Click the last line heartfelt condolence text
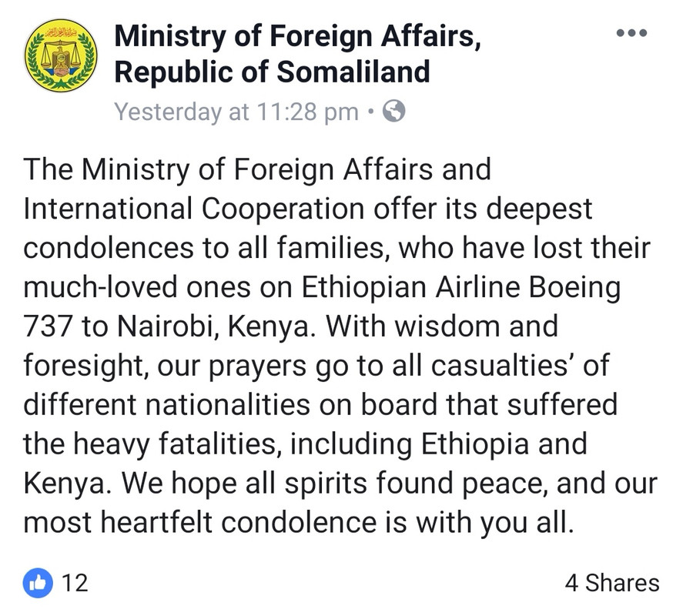This screenshot has height=616, width=683. pos(298,522)
